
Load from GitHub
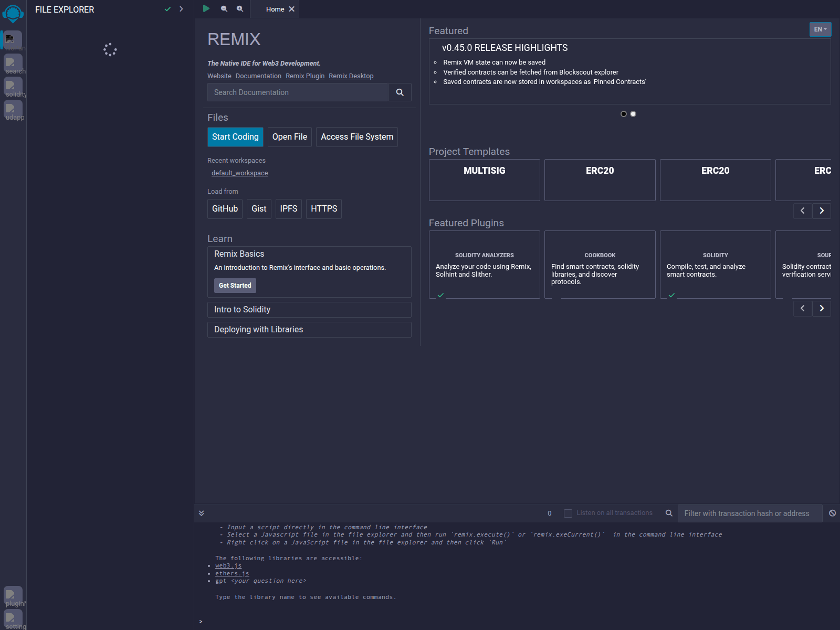tap(225, 209)
